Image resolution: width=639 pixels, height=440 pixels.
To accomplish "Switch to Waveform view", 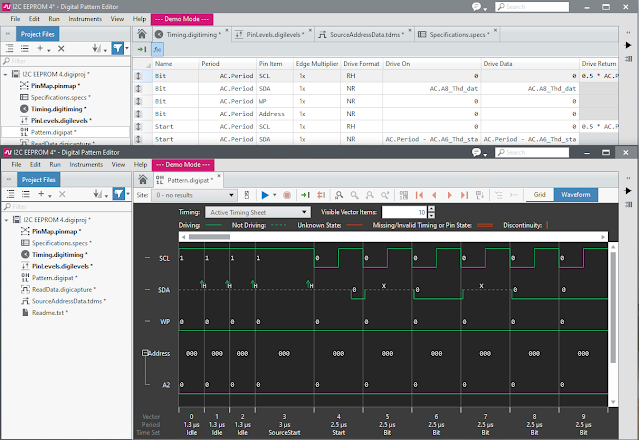I will tap(575, 195).
